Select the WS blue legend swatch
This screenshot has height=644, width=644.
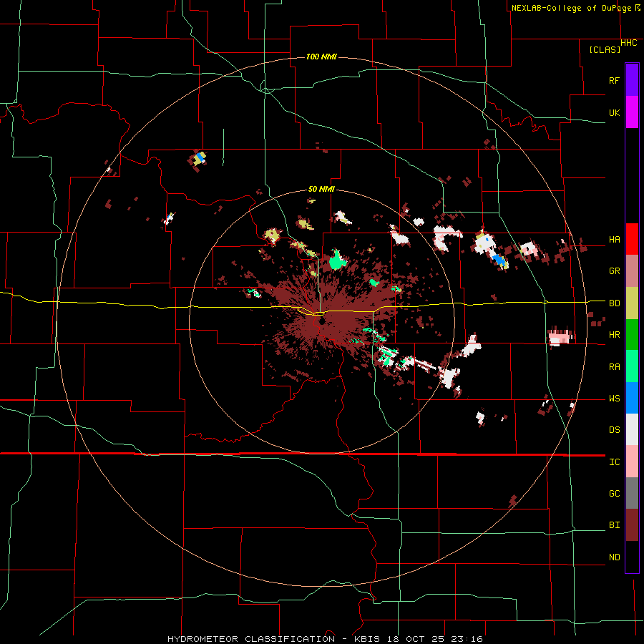(632, 398)
